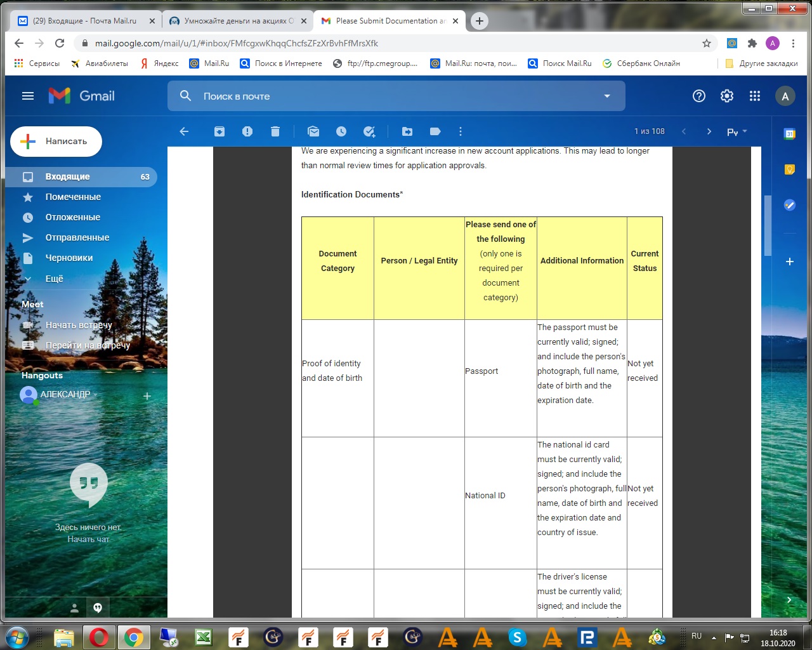This screenshot has height=650, width=812.
Task: Open Windows Start menu
Action: [17, 637]
